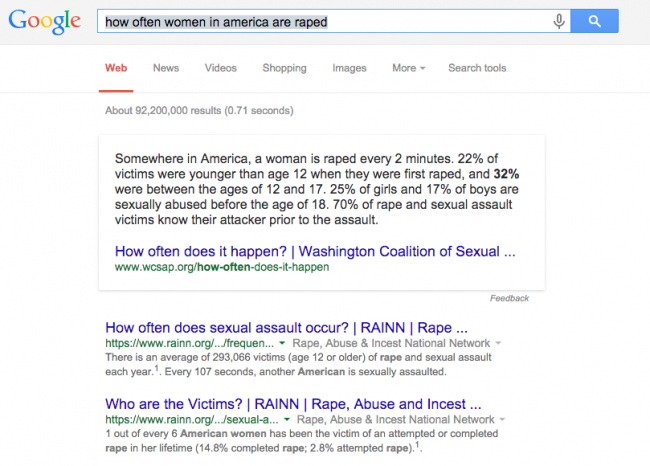Open the Washington Coalition featured snippet link
This screenshot has height=466, width=650.
(x=315, y=251)
